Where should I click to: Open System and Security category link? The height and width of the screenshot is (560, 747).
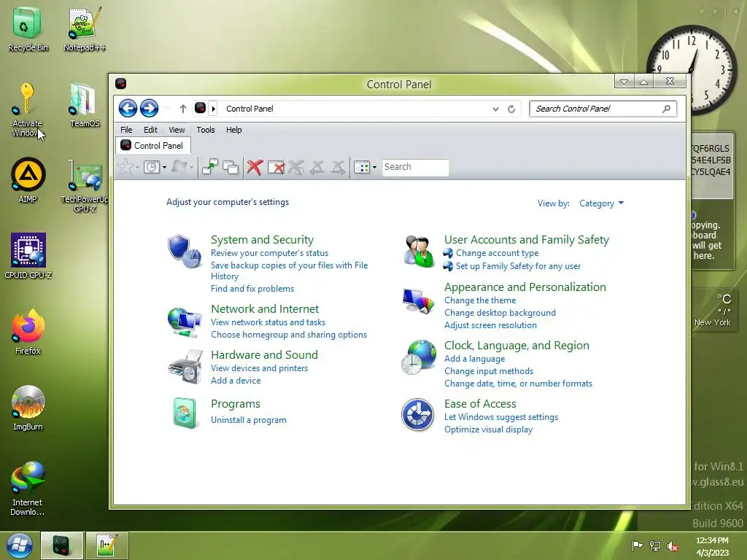point(263,239)
